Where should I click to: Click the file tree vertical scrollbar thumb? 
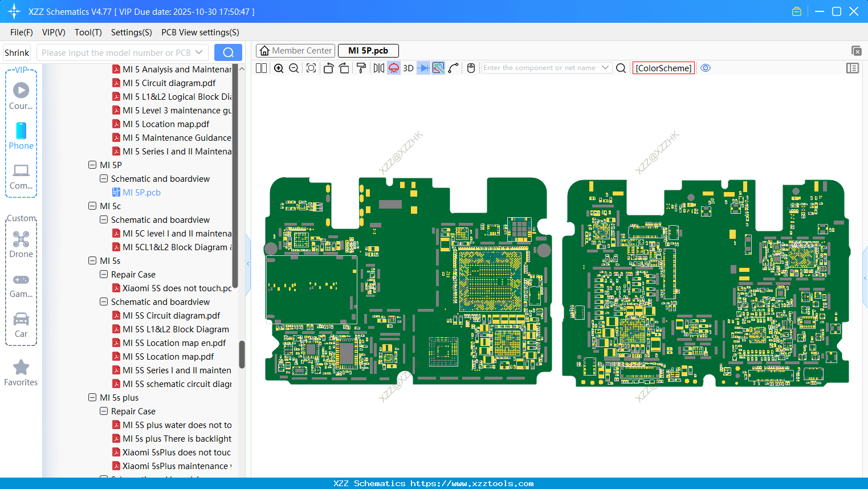[x=242, y=354]
